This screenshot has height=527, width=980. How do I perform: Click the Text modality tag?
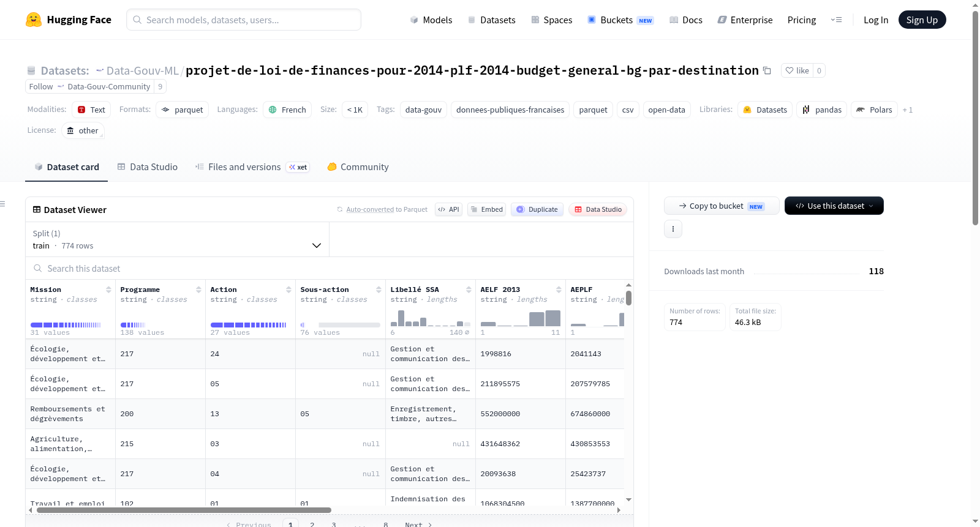click(x=91, y=110)
